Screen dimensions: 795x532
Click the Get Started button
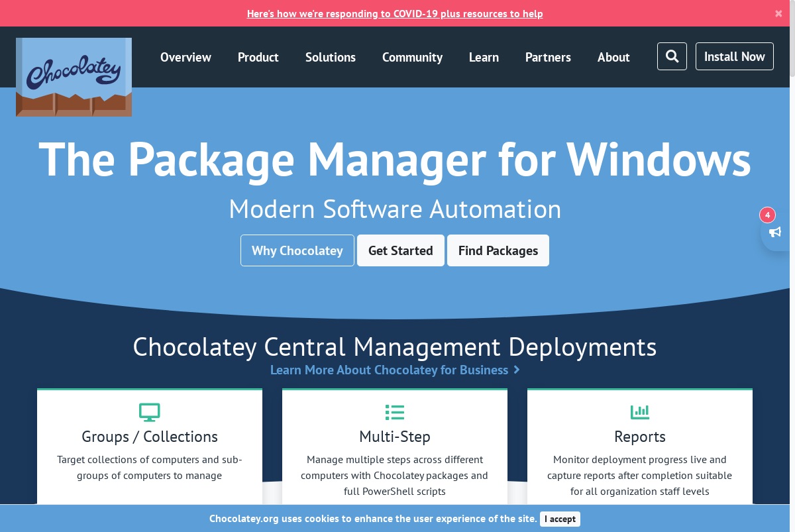pyautogui.click(x=401, y=250)
